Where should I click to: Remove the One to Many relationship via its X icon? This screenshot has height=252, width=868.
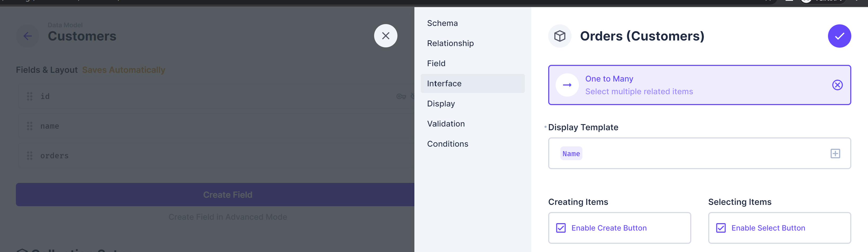838,85
